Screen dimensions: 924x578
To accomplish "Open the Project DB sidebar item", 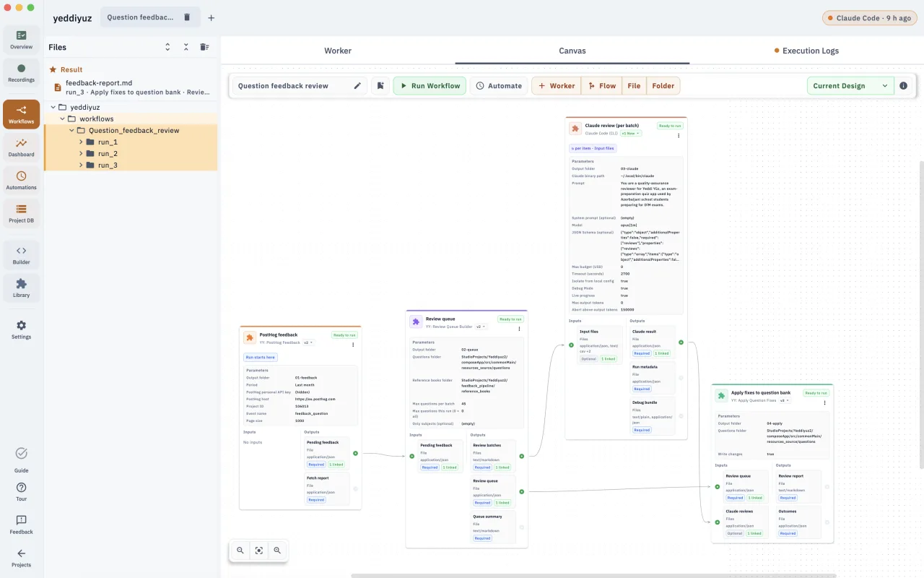I will [x=21, y=214].
